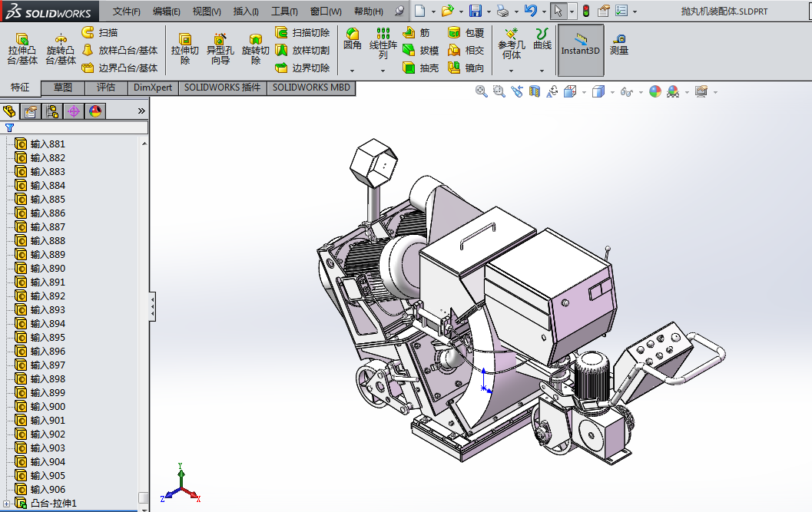Toggle the select cursor tool

click(558, 11)
